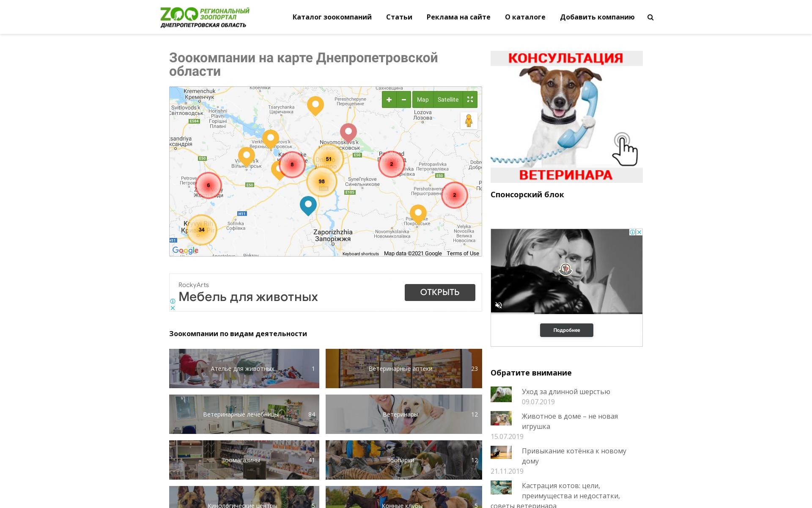
Task: Open the Статьи menu item
Action: click(399, 17)
